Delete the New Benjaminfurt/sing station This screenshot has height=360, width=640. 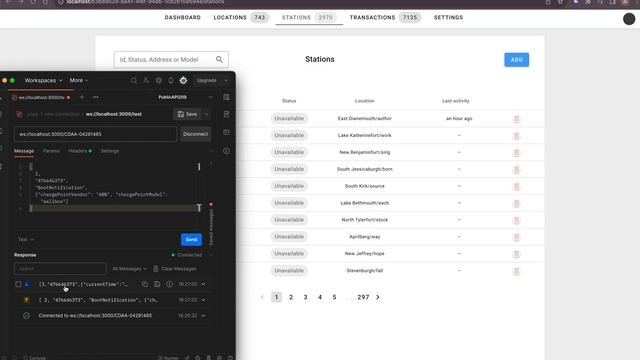516,153
